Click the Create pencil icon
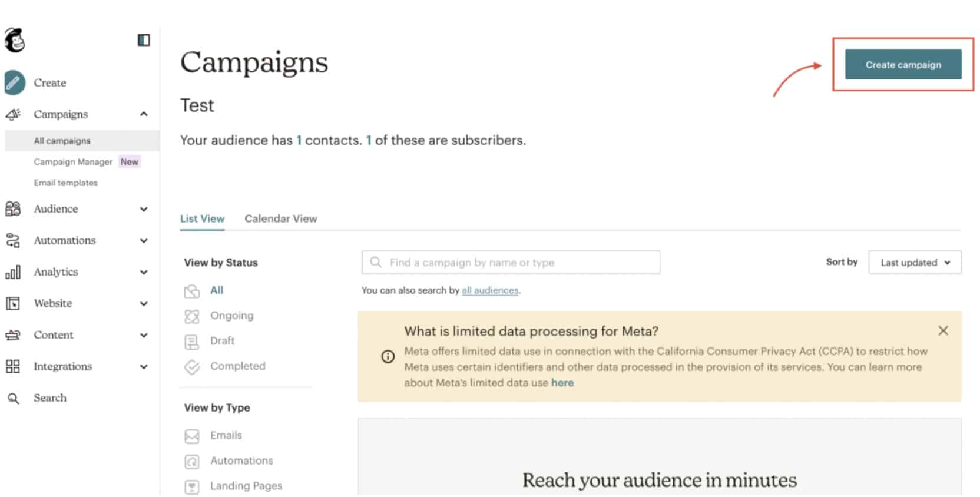The image size is (980, 497). click(15, 83)
